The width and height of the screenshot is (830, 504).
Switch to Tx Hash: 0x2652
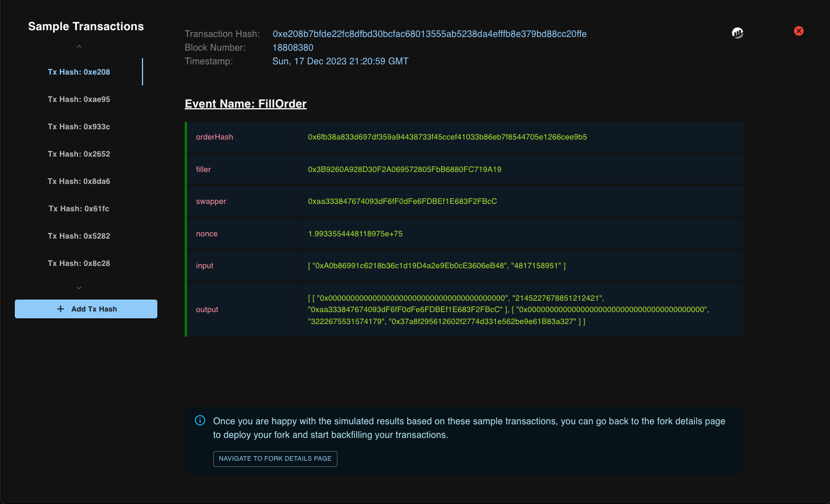[79, 154]
